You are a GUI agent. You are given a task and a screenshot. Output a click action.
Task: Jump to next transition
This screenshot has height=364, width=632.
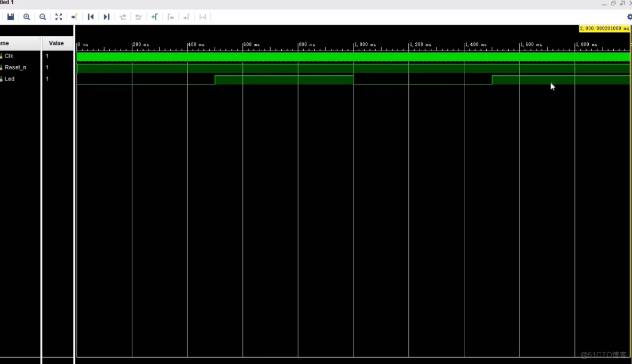click(x=106, y=17)
